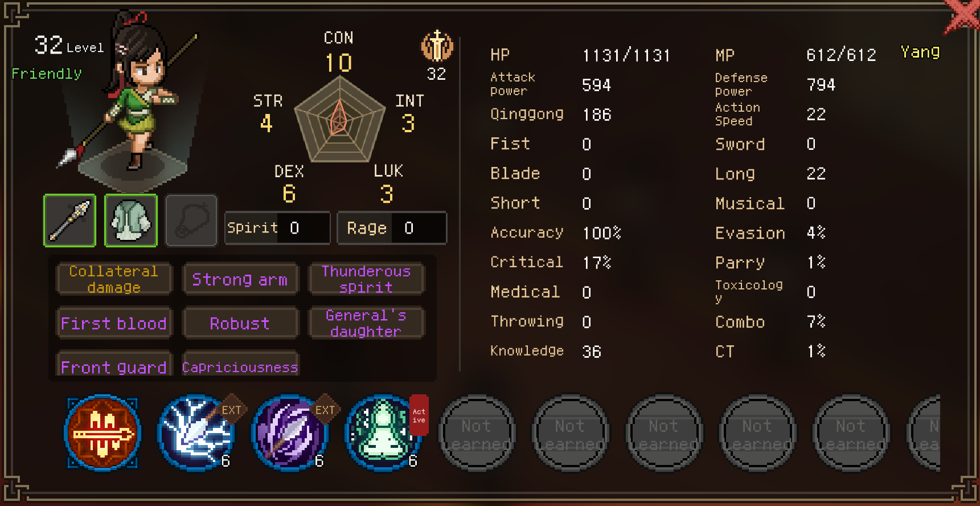View the First blood trait
The height and width of the screenshot is (506, 980).
[114, 323]
